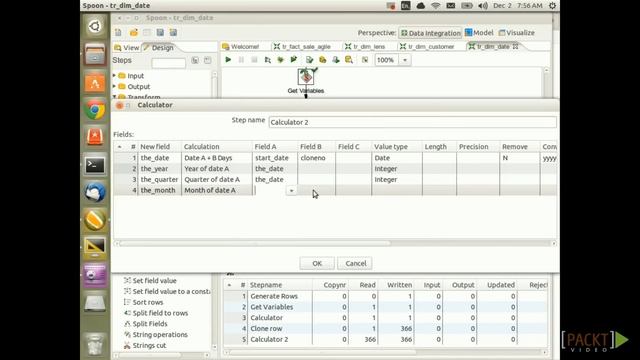Click the sort arrow in step metrics header
Screen dimensions: 640x360
click(x=229, y=285)
